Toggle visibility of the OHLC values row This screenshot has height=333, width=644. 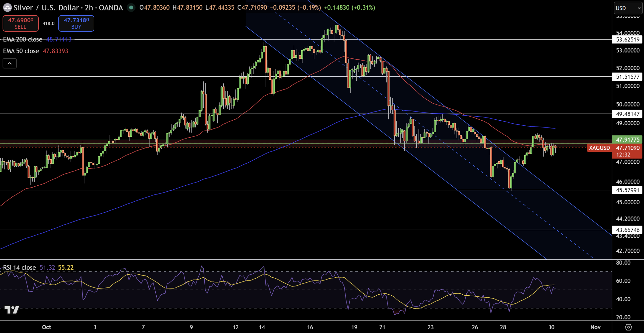coord(220,8)
